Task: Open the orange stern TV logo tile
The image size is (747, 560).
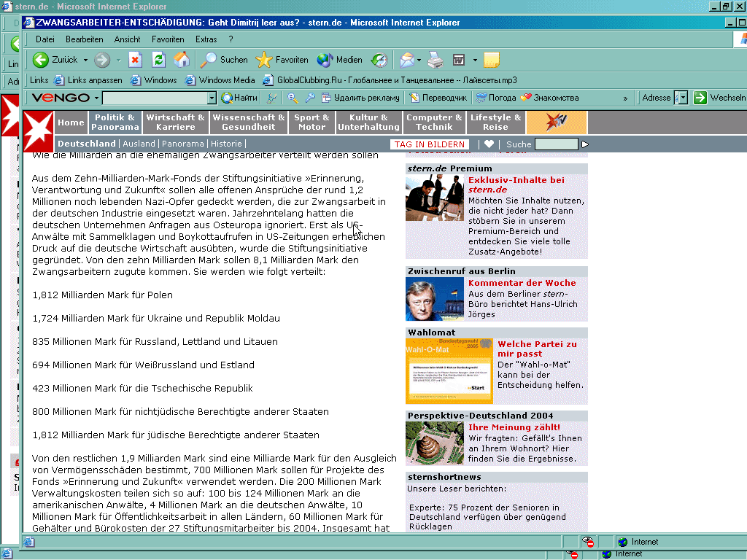Action: point(557,122)
